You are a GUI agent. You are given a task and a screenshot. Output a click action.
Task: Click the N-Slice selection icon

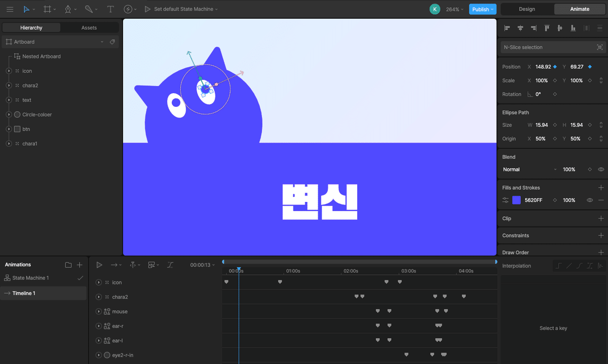(600, 47)
